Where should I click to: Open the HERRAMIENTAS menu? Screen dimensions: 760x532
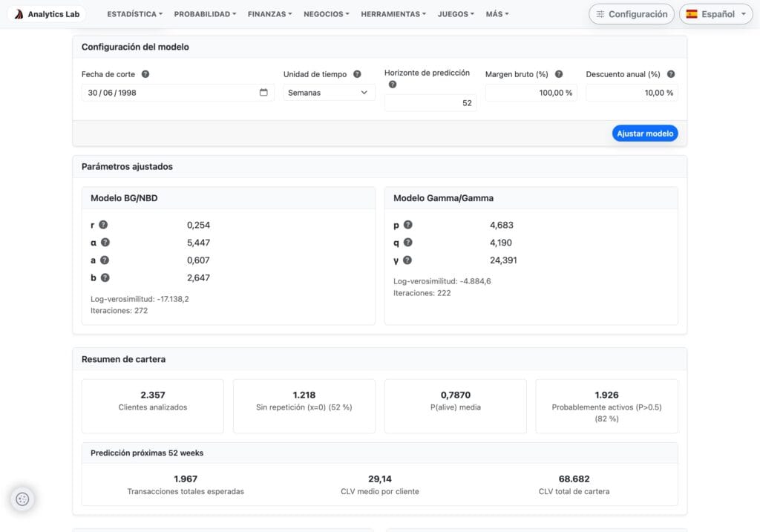(393, 14)
